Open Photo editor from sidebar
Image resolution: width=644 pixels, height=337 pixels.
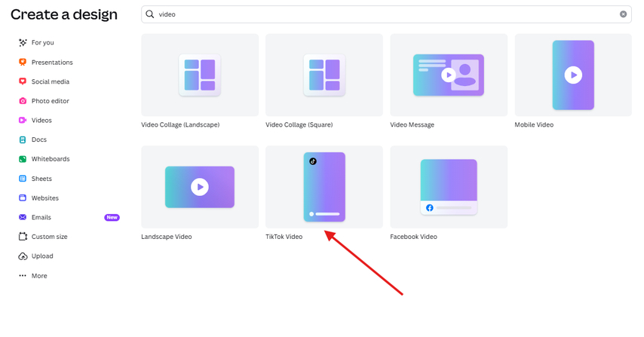[x=51, y=101]
